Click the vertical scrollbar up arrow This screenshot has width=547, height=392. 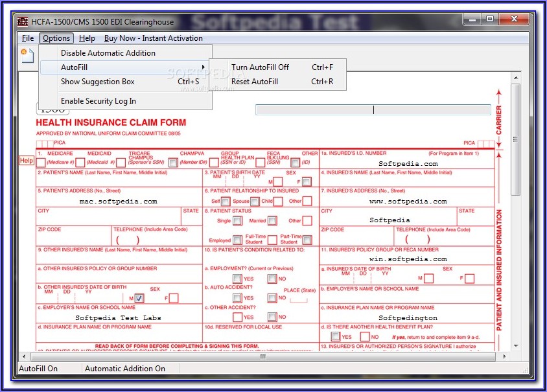pos(516,78)
